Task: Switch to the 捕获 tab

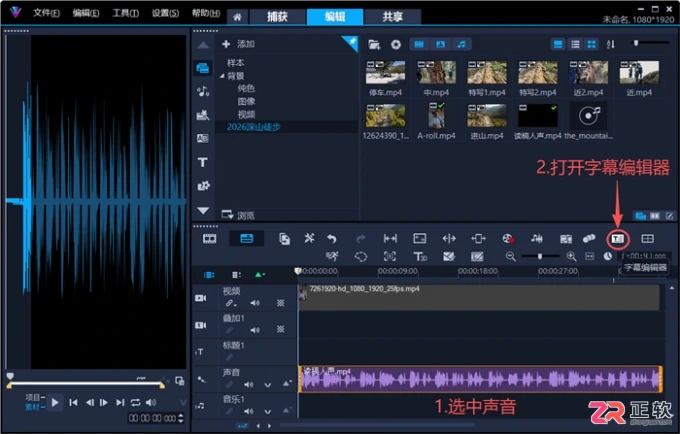Action: [x=277, y=16]
